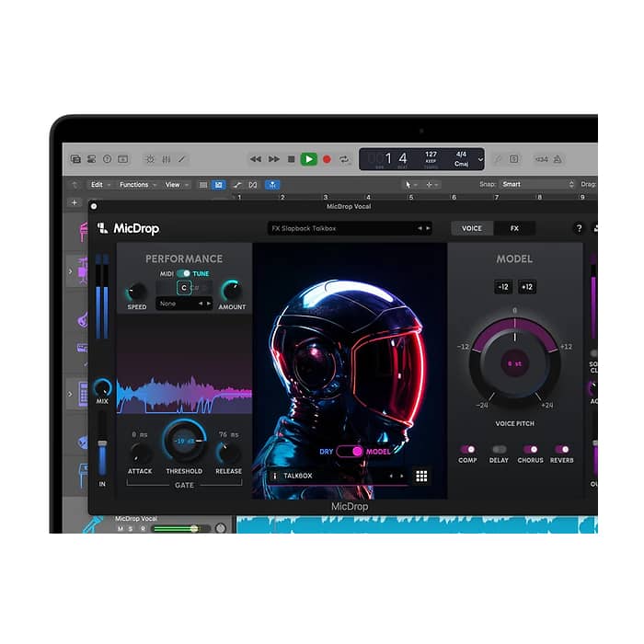Screen dimensions: 644x644
Task: Toggle the Automation curve icon
Action: (237, 185)
